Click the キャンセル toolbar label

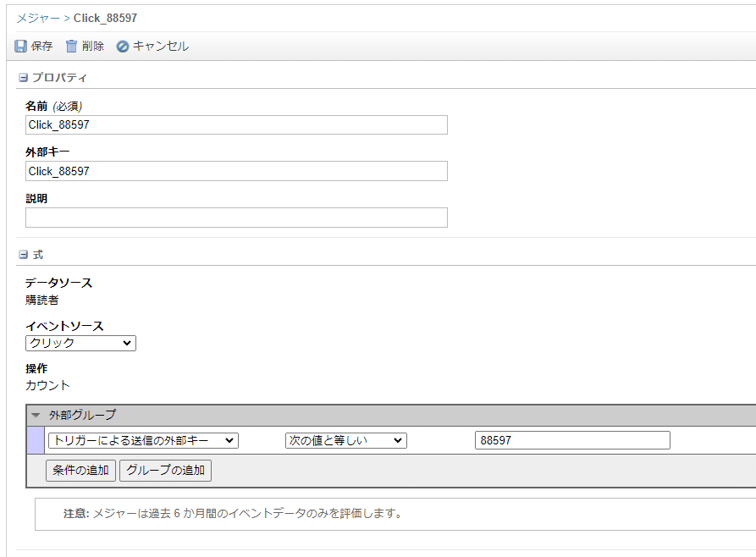(x=161, y=47)
